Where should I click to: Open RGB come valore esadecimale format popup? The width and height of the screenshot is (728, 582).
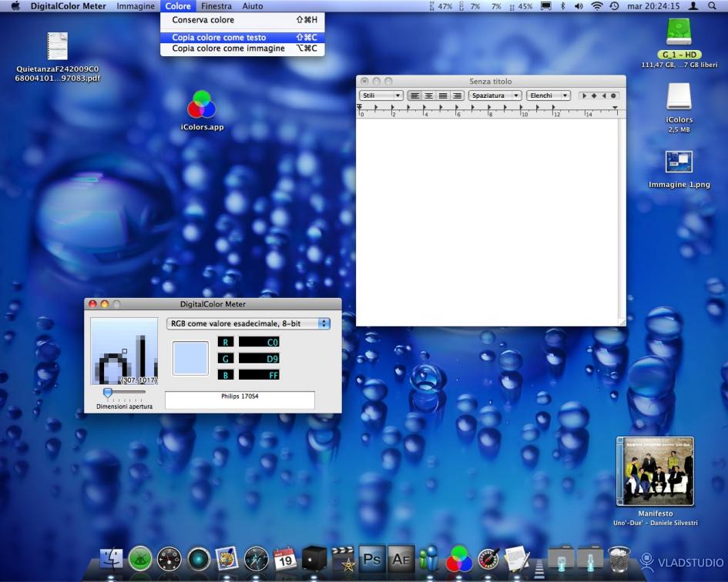pyautogui.click(x=248, y=323)
